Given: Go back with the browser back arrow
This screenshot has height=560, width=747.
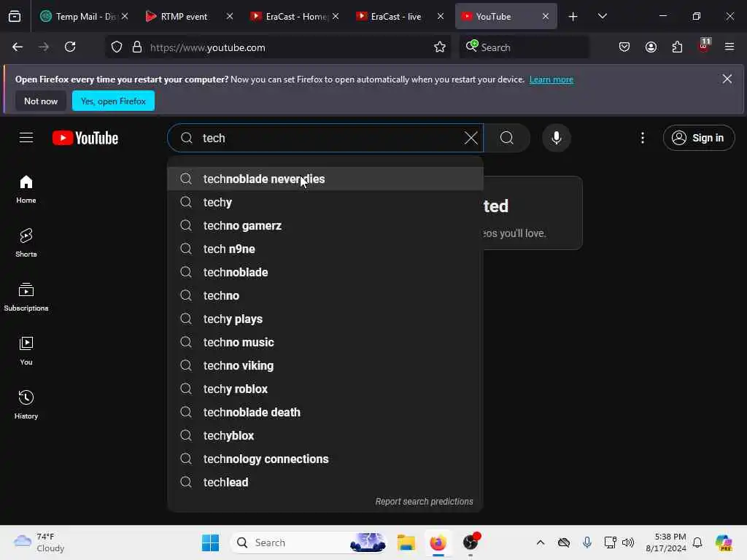Looking at the screenshot, I should pos(18,47).
